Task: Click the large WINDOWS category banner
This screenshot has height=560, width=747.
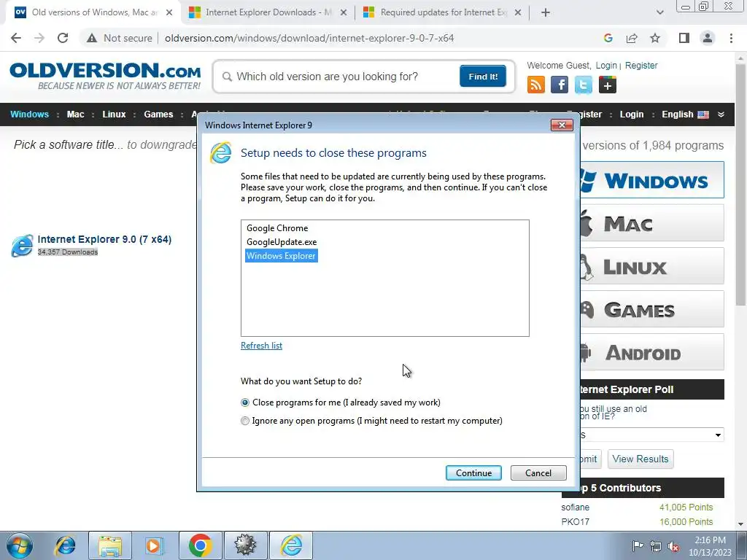Action: [651, 180]
